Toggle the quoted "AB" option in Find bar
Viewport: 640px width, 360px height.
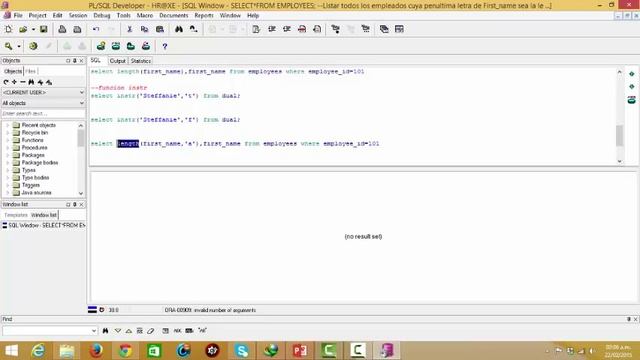point(202,331)
